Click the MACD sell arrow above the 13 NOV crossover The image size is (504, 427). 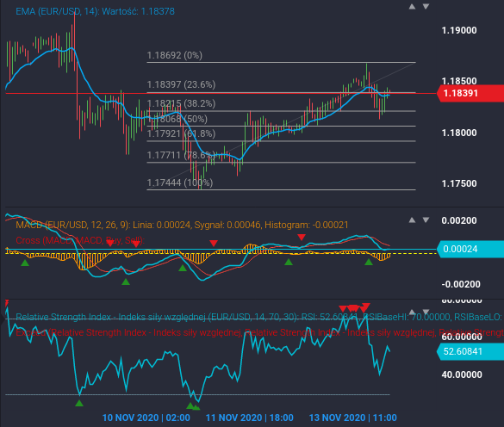(x=302, y=238)
